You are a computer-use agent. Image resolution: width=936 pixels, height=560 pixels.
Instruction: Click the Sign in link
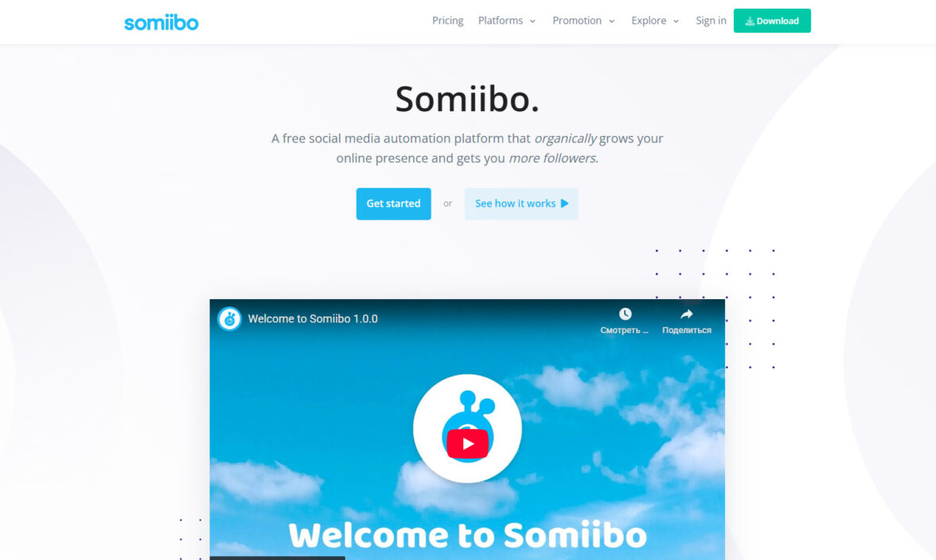click(x=711, y=21)
